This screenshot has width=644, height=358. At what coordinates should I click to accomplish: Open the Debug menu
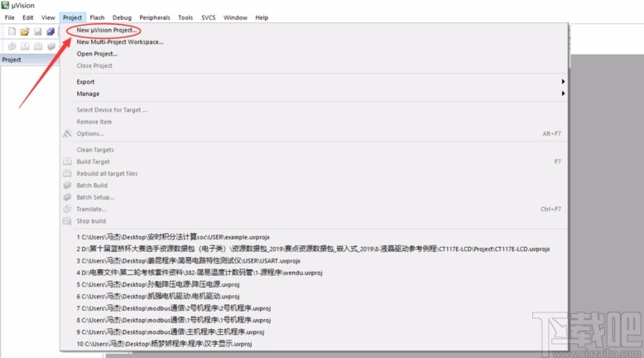(x=122, y=17)
